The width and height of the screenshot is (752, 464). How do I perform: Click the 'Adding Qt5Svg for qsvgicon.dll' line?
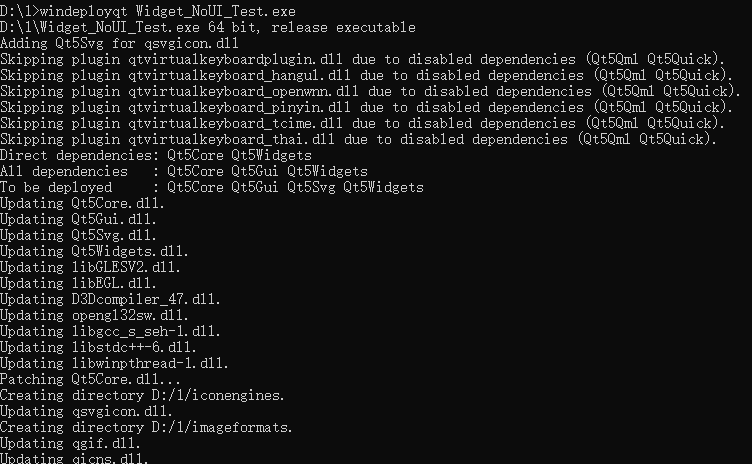pos(119,43)
